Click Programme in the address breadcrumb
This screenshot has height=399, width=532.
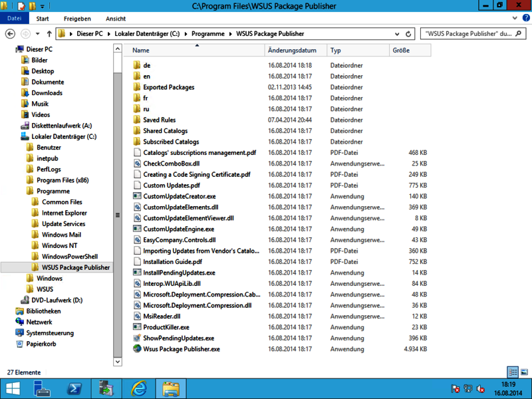tap(208, 34)
